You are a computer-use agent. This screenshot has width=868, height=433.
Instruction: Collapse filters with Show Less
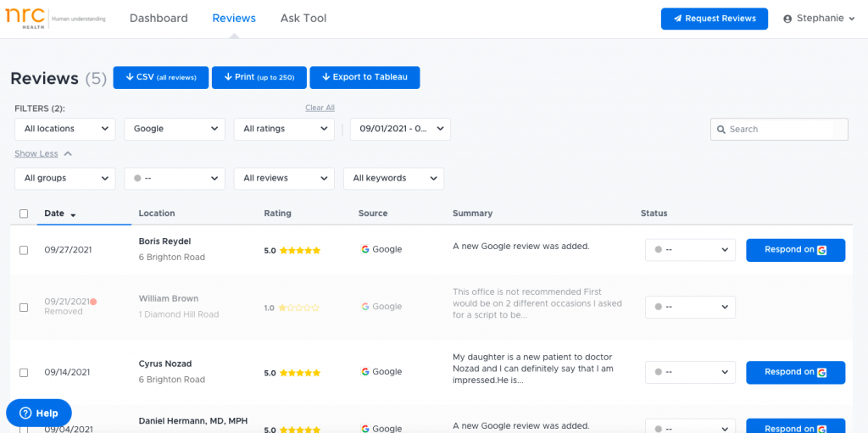tap(42, 153)
